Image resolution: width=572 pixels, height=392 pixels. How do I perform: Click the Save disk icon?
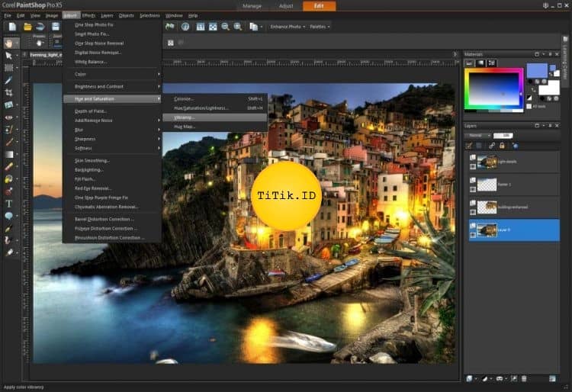[56, 27]
